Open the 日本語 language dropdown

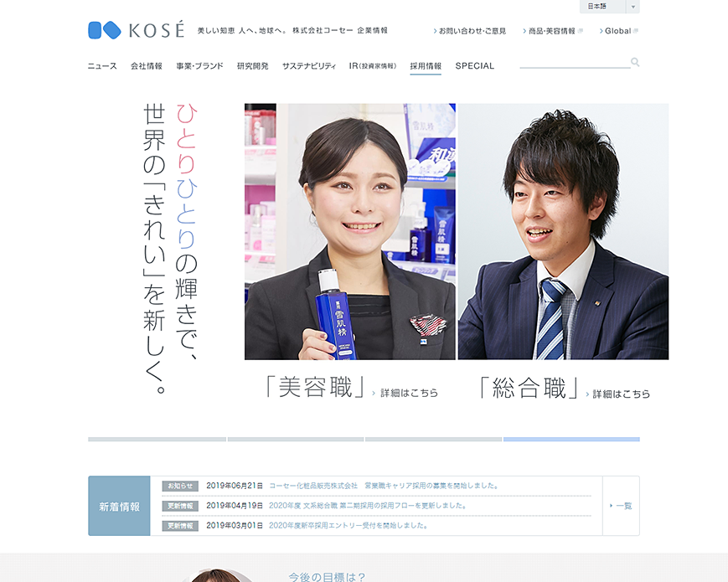(x=607, y=7)
